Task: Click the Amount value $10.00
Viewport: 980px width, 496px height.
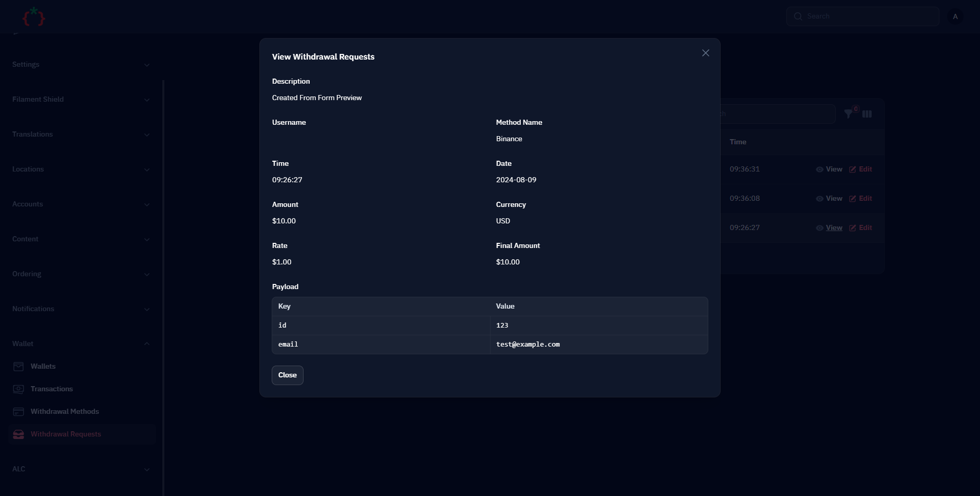Action: pyautogui.click(x=284, y=221)
